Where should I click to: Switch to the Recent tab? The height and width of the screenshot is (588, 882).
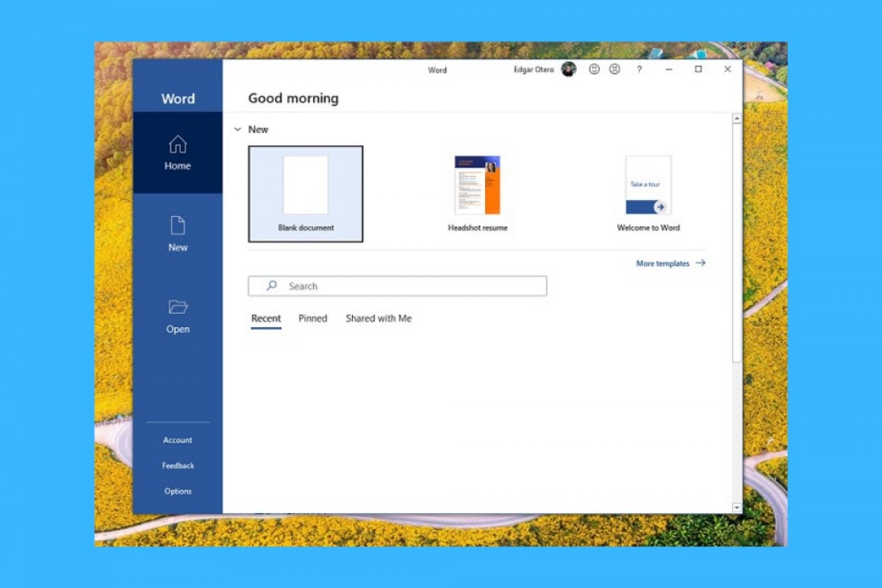pyautogui.click(x=266, y=319)
